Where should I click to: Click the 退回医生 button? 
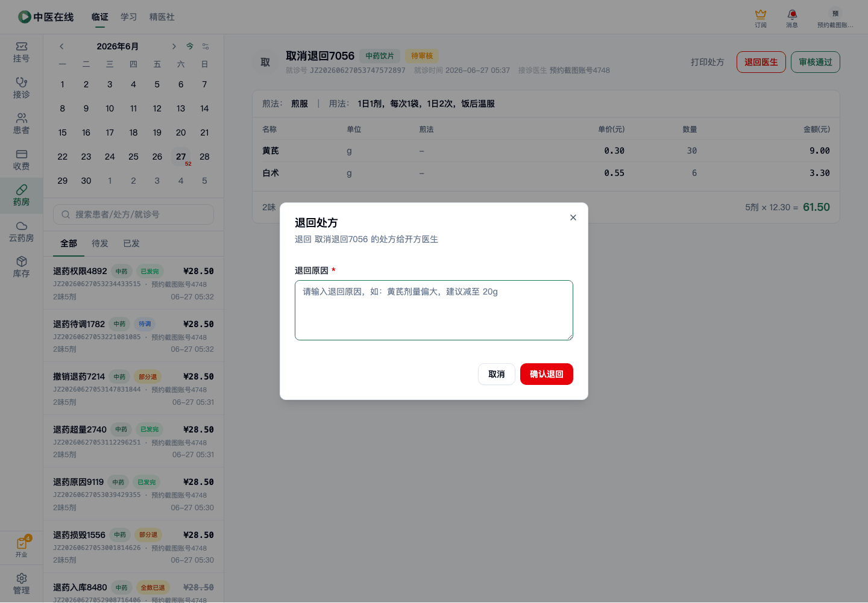pos(761,62)
